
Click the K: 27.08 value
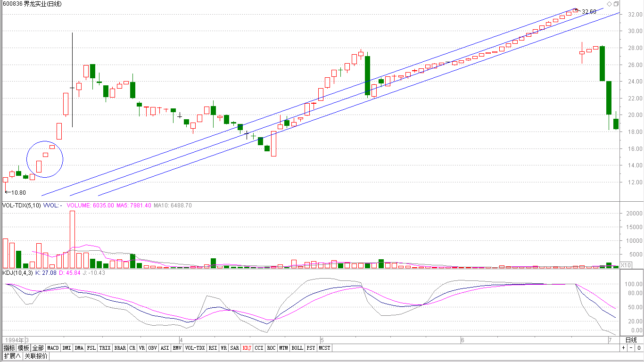[x=46, y=272]
